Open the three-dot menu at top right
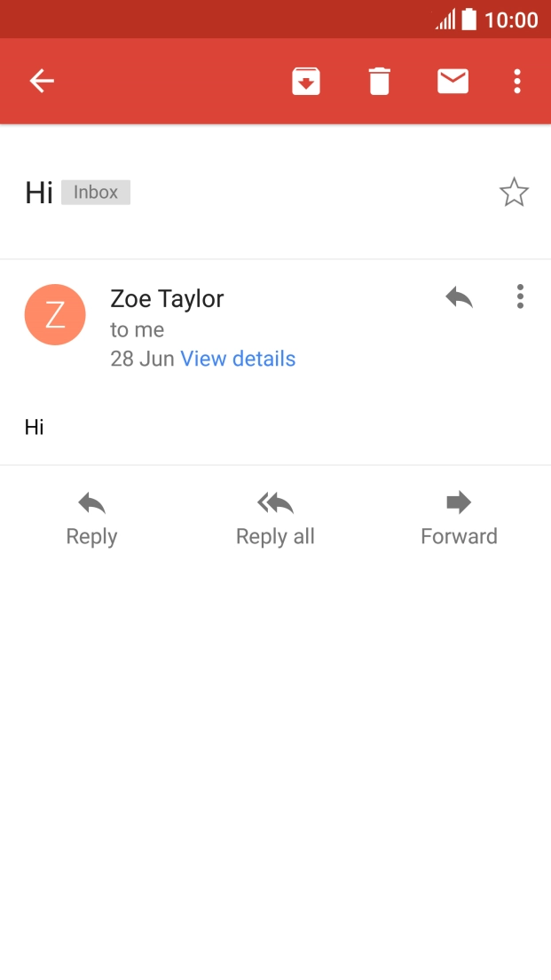Viewport: 551px width, 980px height. click(x=517, y=81)
